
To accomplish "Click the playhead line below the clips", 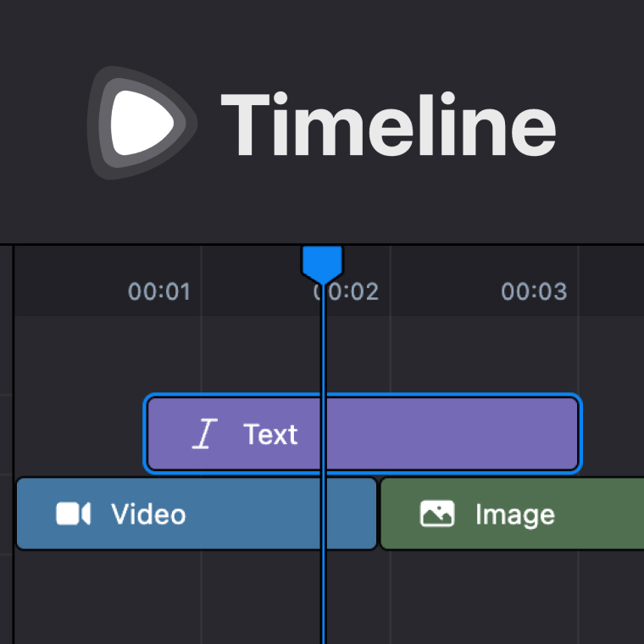I will click(323, 597).
